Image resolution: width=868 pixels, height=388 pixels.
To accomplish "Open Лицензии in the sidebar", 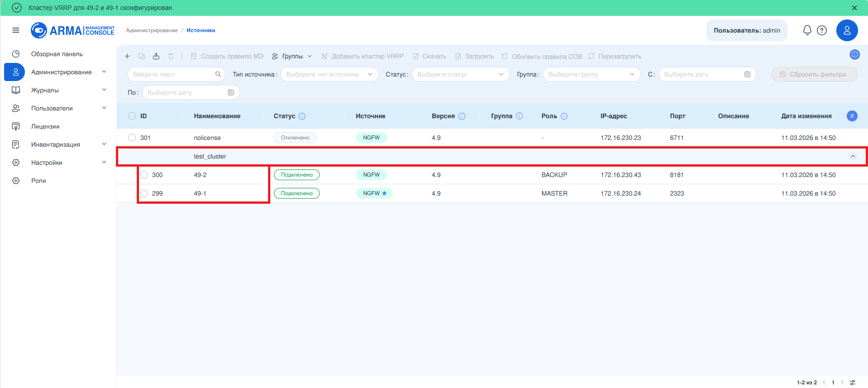I will coord(45,126).
